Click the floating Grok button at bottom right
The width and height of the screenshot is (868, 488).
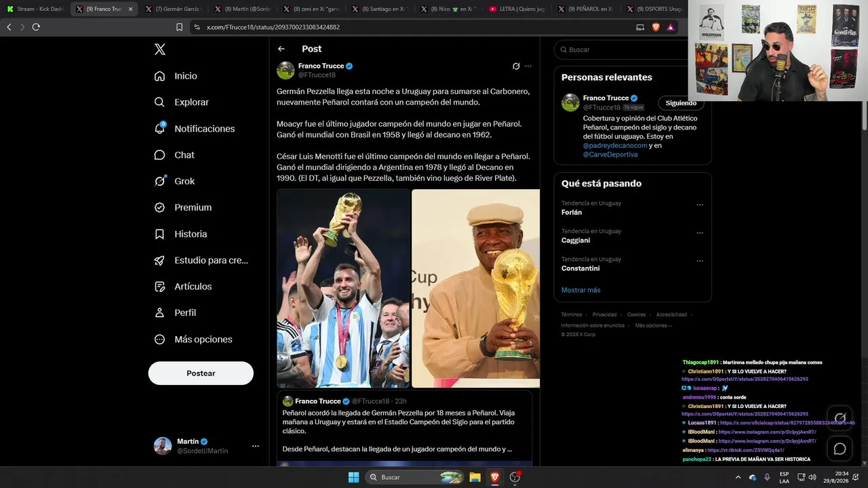point(840,418)
